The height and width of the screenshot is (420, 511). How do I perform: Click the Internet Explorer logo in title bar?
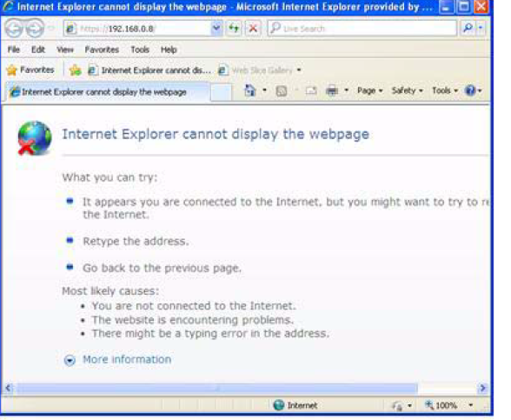[x=8, y=6]
